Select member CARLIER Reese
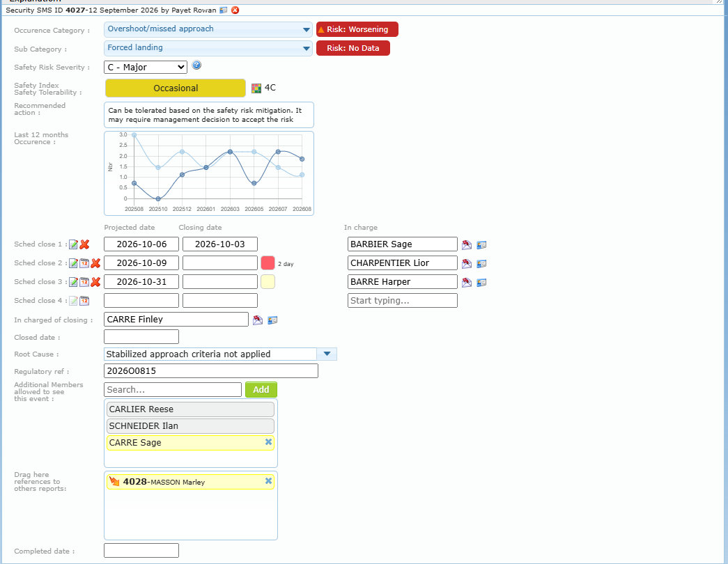This screenshot has height=564, width=728. click(190, 409)
